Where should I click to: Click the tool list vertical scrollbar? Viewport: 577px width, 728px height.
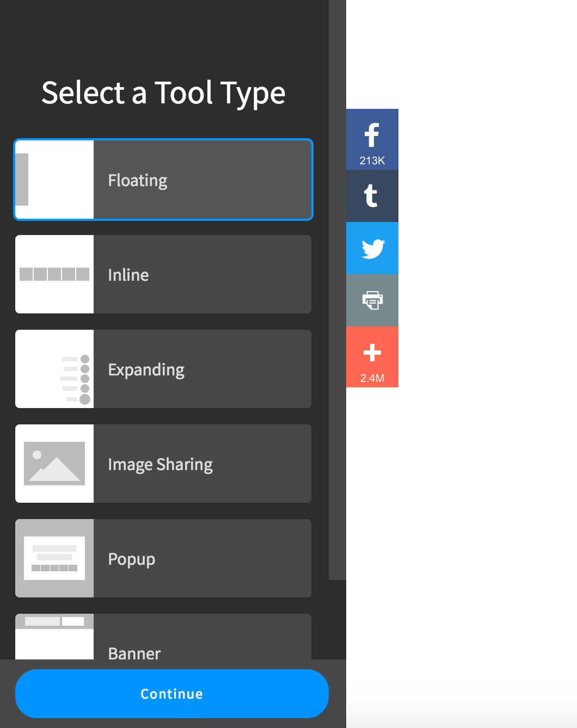click(x=337, y=288)
